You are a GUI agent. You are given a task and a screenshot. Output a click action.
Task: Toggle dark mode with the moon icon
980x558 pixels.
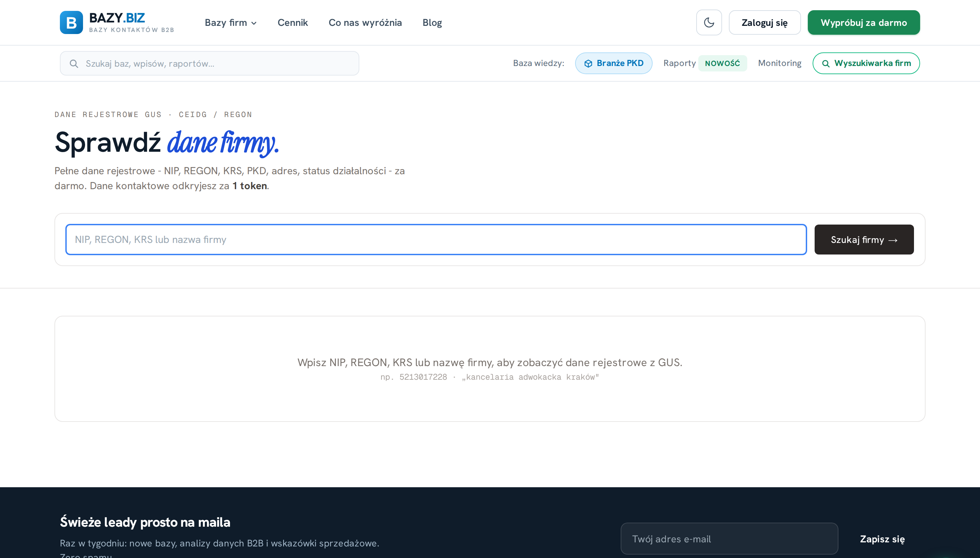pos(709,22)
